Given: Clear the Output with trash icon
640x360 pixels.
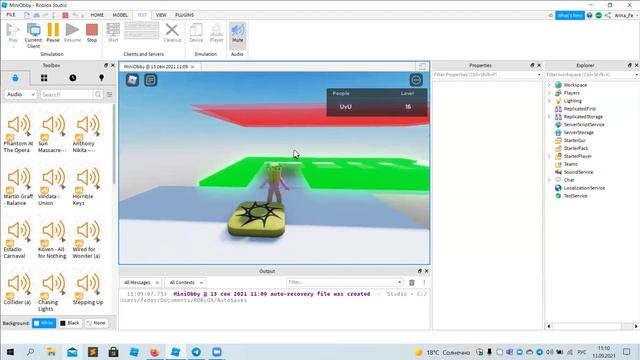Looking at the screenshot, I should point(412,282).
